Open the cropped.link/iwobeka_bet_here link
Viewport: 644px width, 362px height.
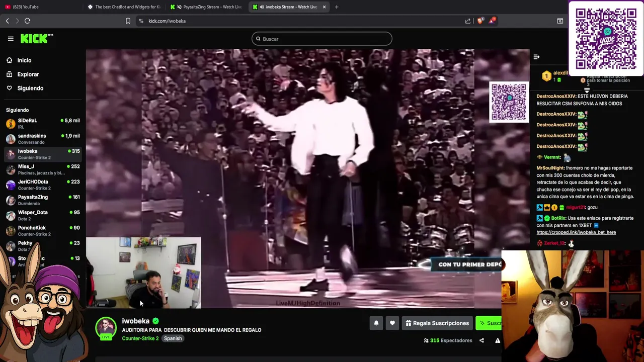tap(576, 233)
